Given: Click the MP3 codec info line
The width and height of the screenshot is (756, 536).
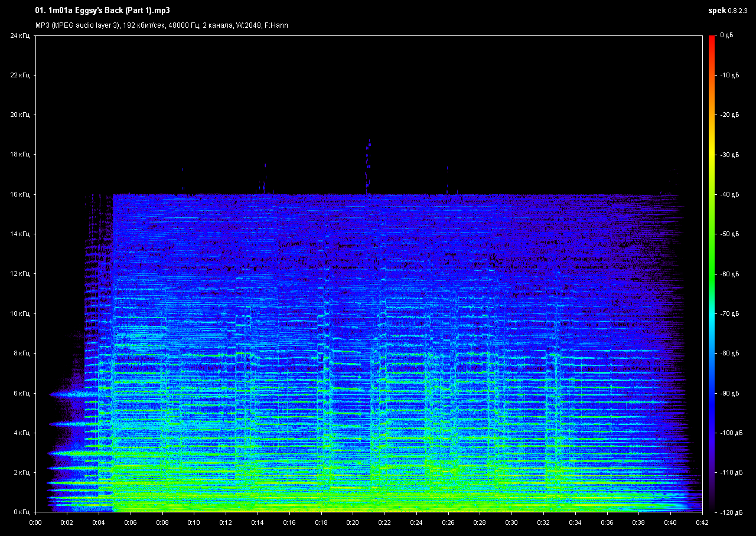Looking at the screenshot, I should pos(161,25).
